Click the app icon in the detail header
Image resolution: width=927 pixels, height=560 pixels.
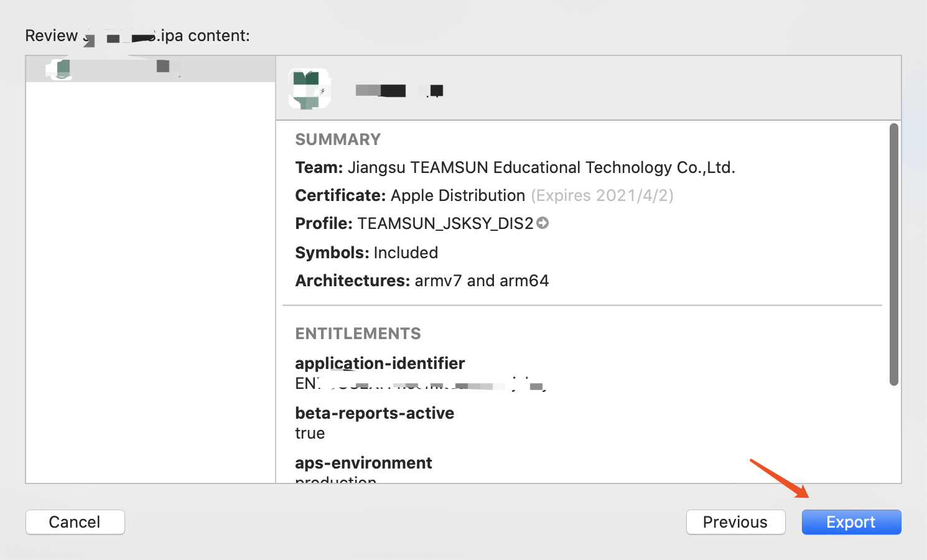(x=310, y=89)
